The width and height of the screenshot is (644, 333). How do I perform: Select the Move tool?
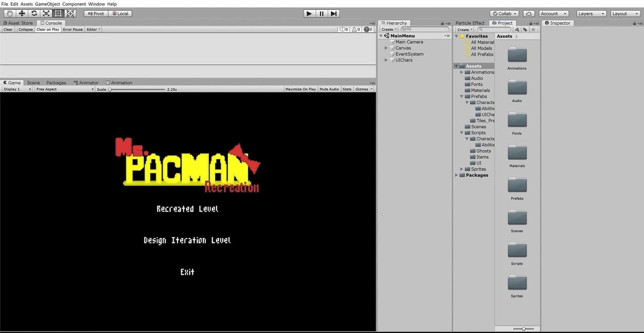point(22,14)
